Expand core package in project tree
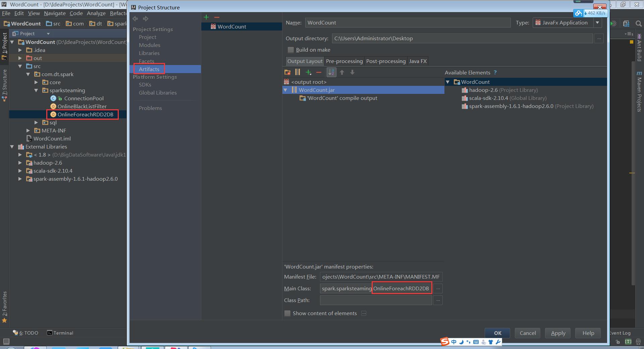Viewport: 644px width, 349px height. (x=36, y=82)
